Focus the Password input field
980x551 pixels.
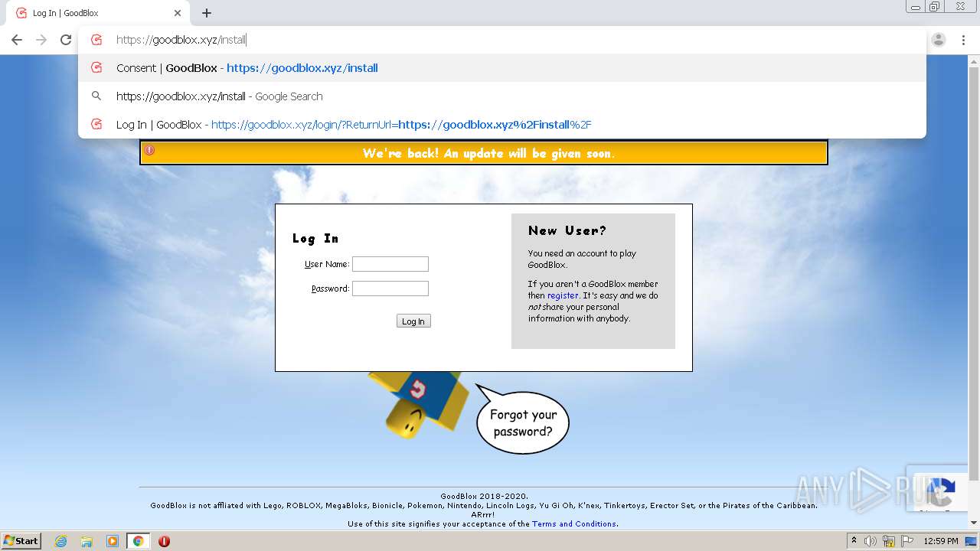click(390, 289)
